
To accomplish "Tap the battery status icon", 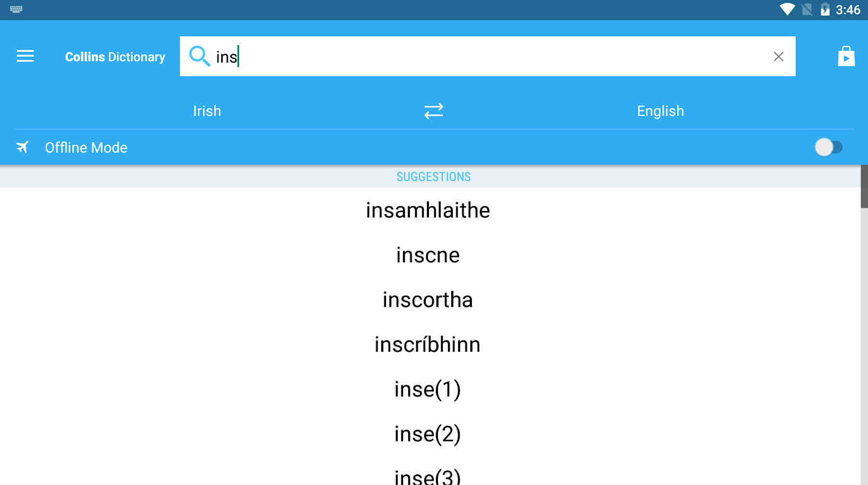I will (825, 10).
